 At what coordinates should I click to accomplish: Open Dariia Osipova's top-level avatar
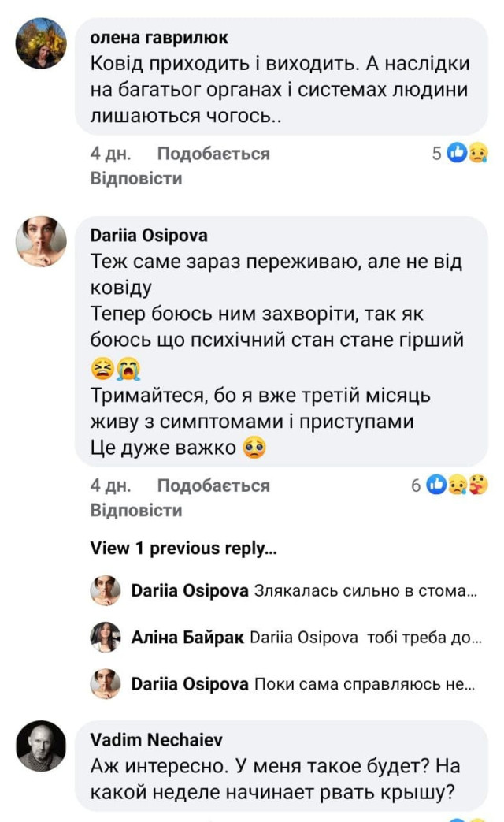[x=41, y=241]
